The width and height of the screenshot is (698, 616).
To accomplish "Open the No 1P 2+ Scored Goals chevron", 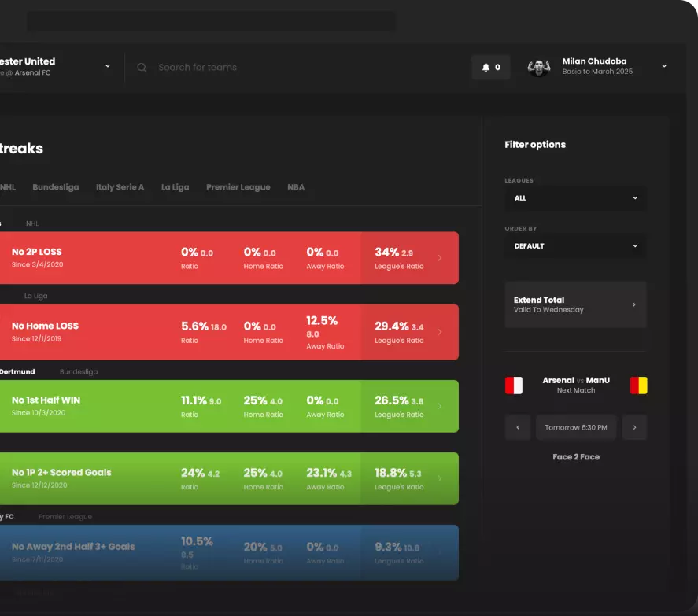I will click(439, 479).
